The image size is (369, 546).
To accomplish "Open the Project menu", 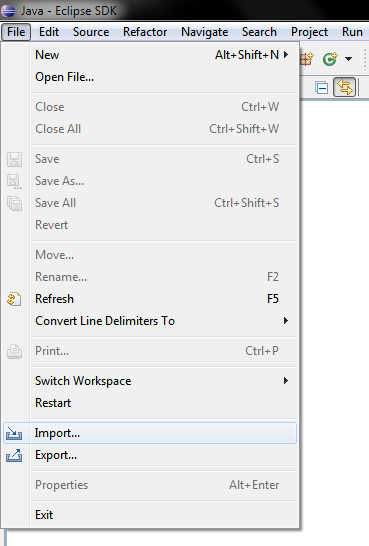I will [309, 32].
